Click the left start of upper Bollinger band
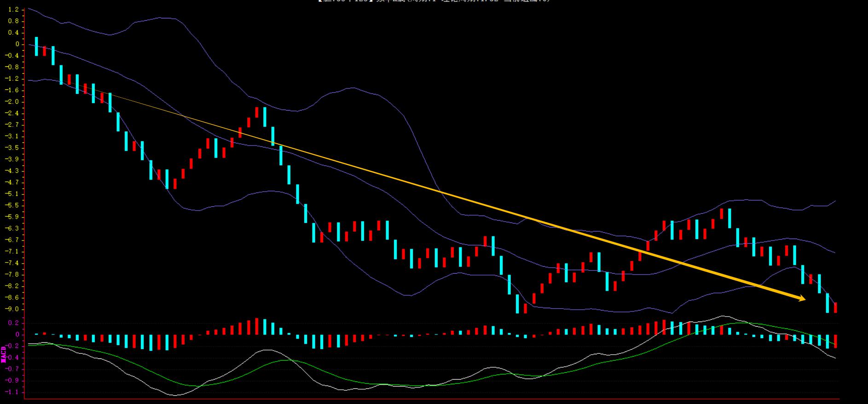Screen dimensions: 868x404 point(29,8)
